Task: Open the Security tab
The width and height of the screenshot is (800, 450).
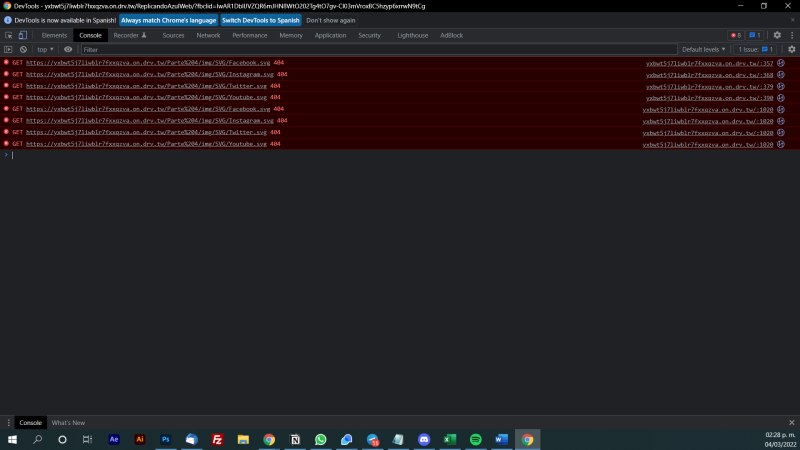Action: 369,35
